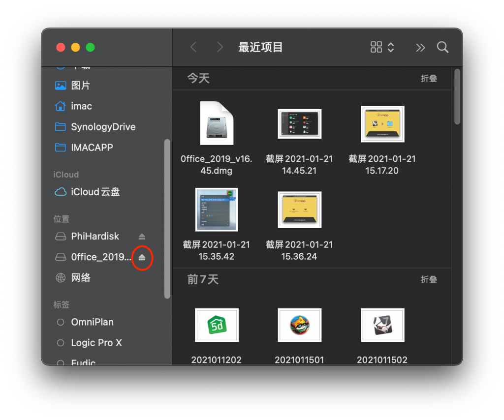The height and width of the screenshot is (420, 504).
Task: Select screenshot thumbnail 截屏 2021-01-21 15.35.42
Action: point(217,210)
